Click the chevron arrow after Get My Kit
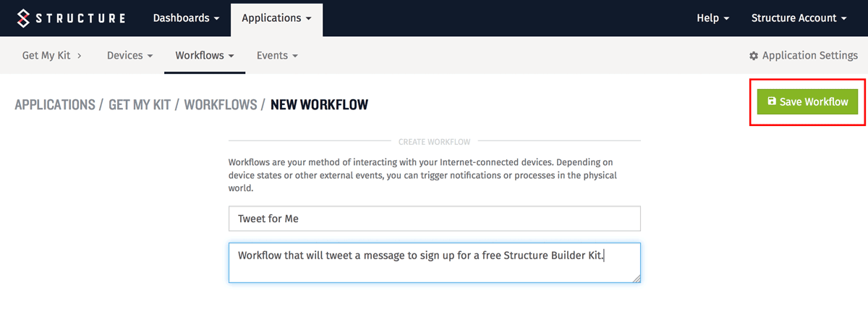 pos(78,55)
